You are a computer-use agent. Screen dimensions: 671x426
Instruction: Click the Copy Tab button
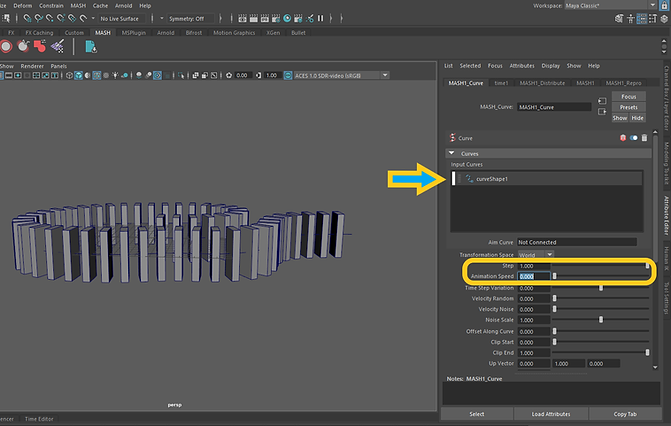coord(625,414)
